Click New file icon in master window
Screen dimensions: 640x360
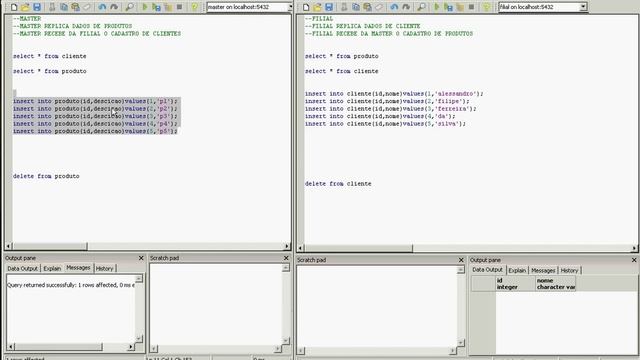click(14, 7)
